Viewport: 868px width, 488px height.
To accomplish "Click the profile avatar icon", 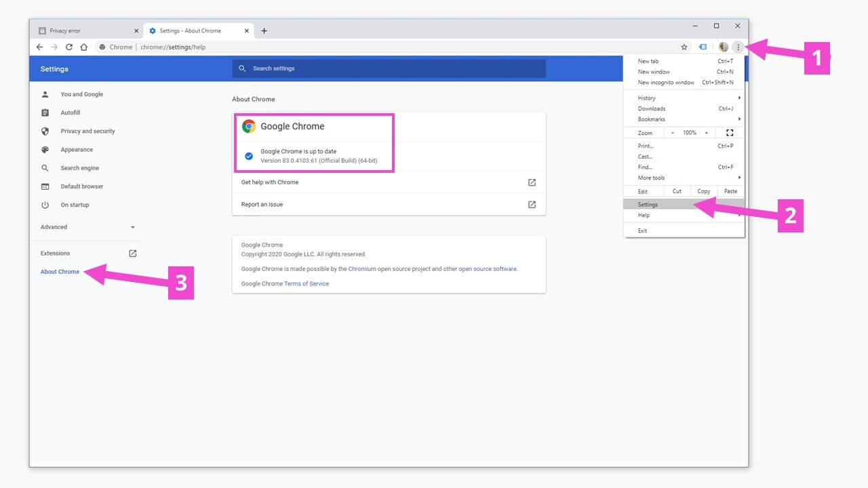I will pos(723,47).
